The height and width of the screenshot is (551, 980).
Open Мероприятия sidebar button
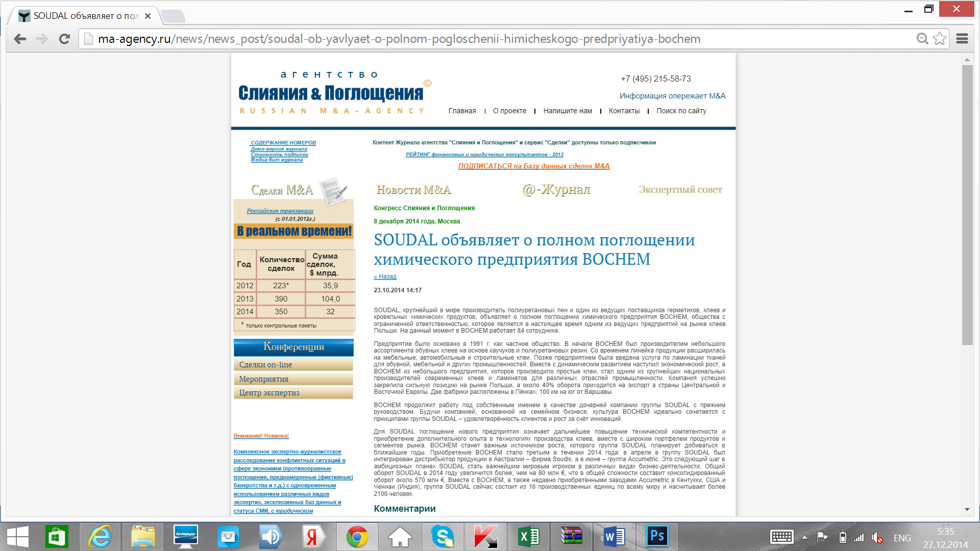tap(293, 379)
